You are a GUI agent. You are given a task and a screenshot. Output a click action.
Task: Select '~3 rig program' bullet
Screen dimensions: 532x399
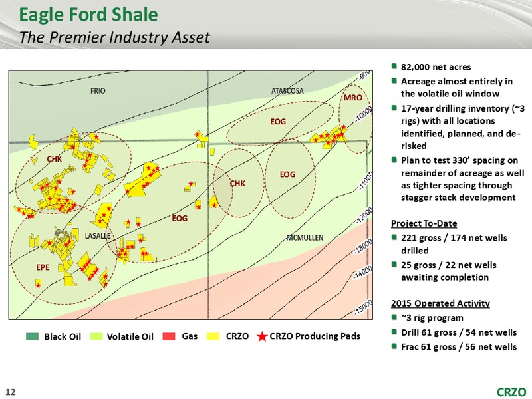(x=432, y=318)
